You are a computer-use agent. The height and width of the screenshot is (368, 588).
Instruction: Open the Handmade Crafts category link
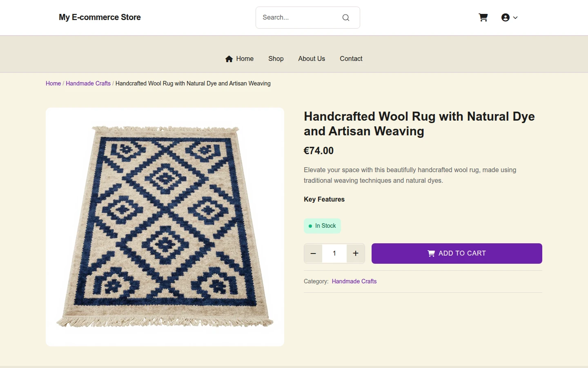[x=354, y=281]
